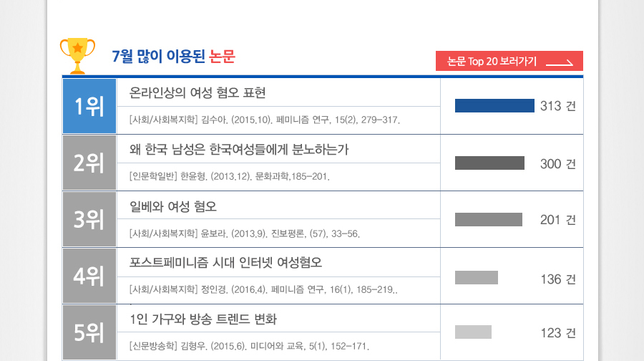Select the 2위 gray rank badge

89,163
